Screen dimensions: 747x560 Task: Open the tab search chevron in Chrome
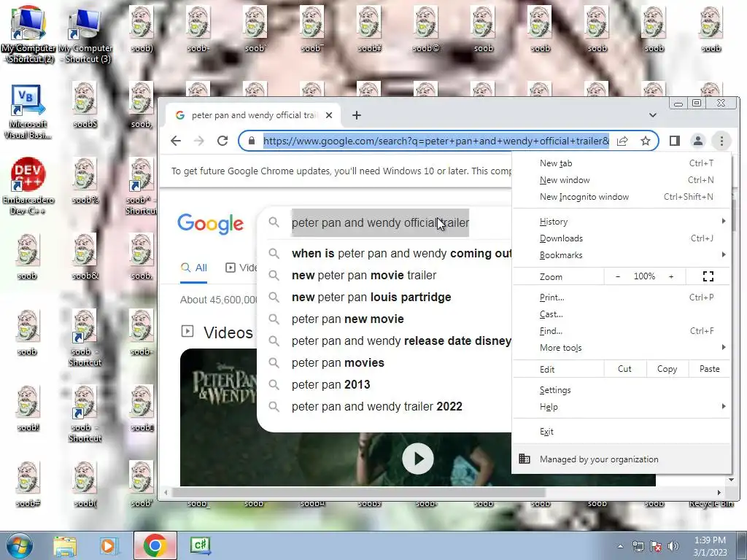point(653,115)
